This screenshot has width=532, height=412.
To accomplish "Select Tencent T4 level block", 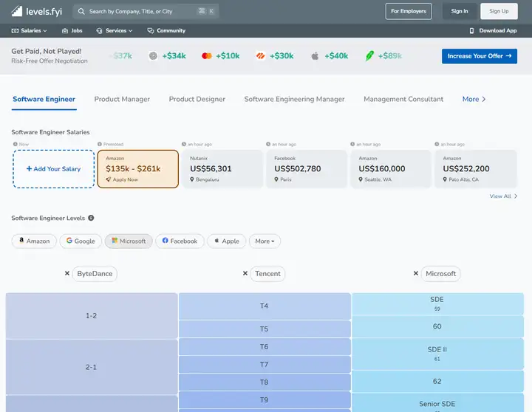I will (x=265, y=306).
